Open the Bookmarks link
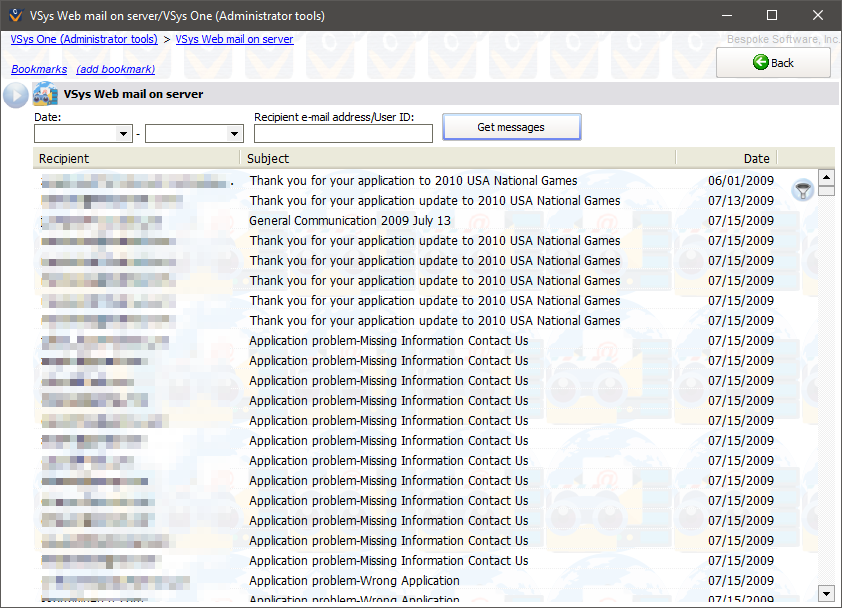This screenshot has width=842, height=608. [39, 70]
